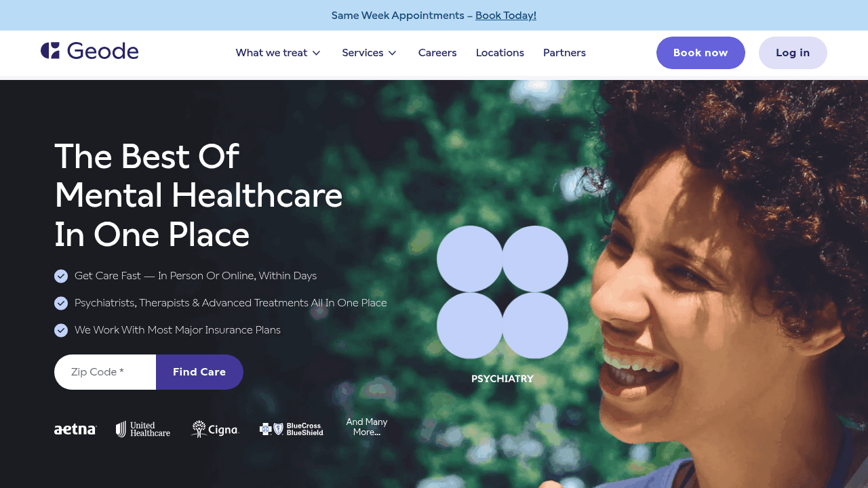Expand the What we treat chevron
Viewport: 868px width, 488px height.
pos(316,53)
